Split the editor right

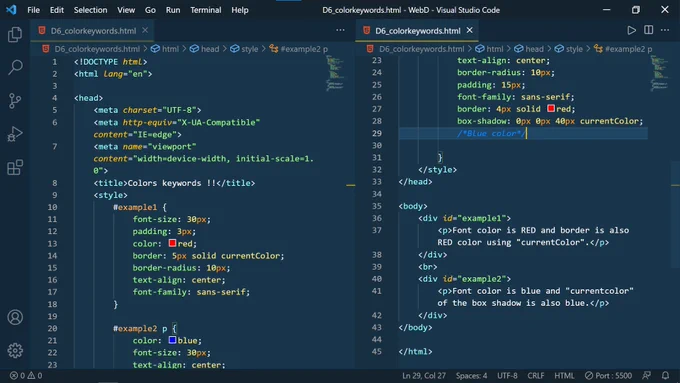(x=648, y=30)
